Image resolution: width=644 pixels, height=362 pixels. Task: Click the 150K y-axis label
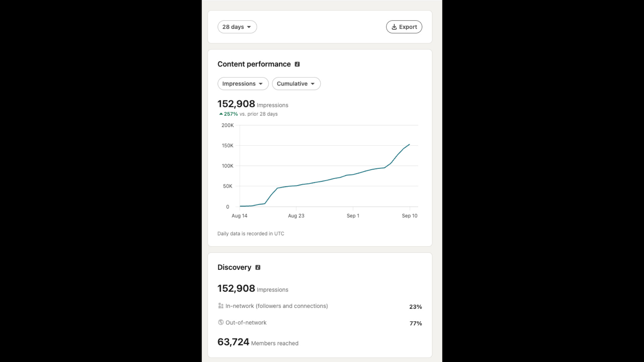227,145
